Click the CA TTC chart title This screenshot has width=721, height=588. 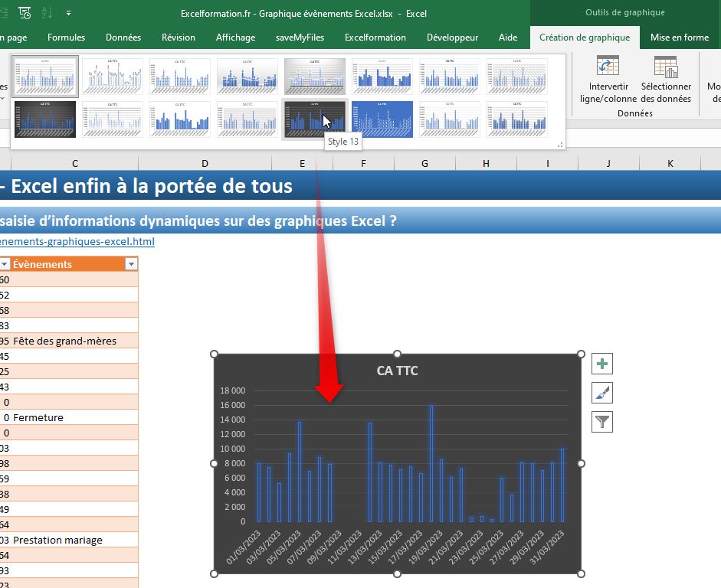[397, 371]
